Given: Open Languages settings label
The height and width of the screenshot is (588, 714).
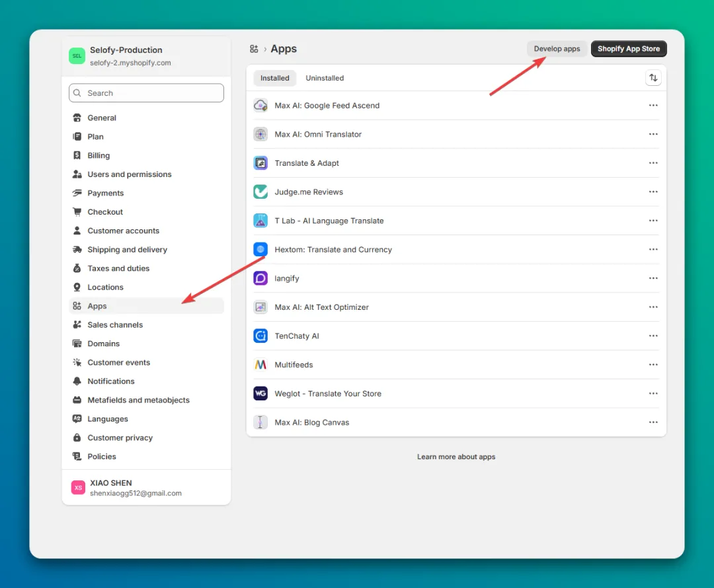Looking at the screenshot, I should coord(108,419).
